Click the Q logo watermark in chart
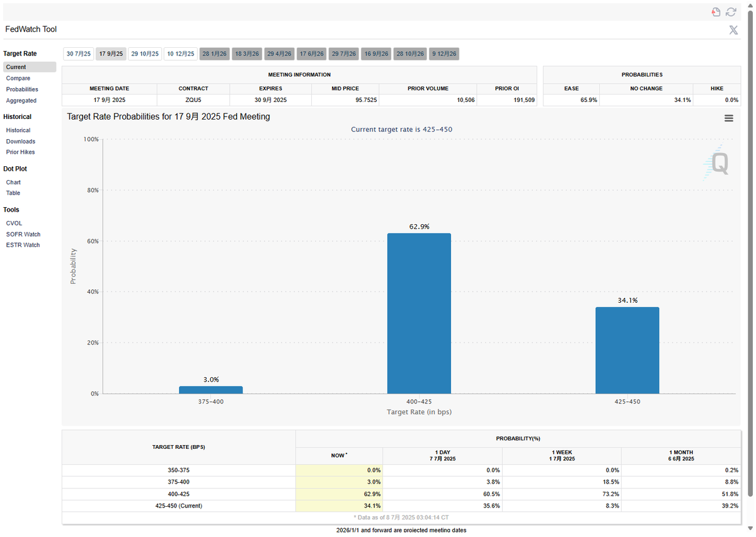Screen dimensions: 756x537 (716, 163)
